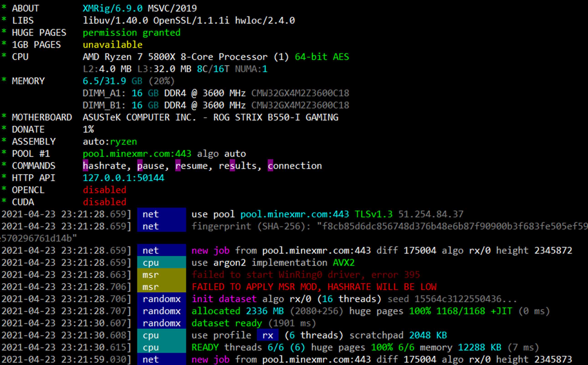Viewport: 588px width, 365px height.
Task: Click the 'rx' profile badge in use profile line
Action: [267, 335]
